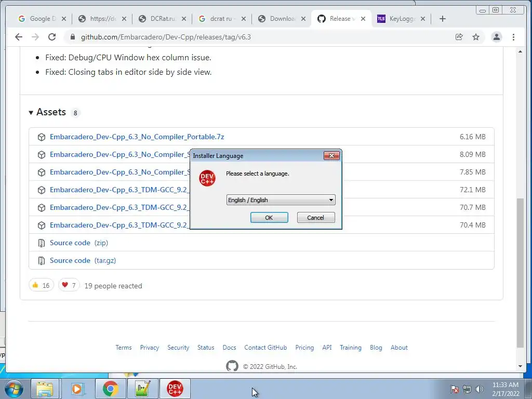Click the Chrome taskbar icon
The width and height of the screenshot is (532, 399).
click(x=111, y=389)
